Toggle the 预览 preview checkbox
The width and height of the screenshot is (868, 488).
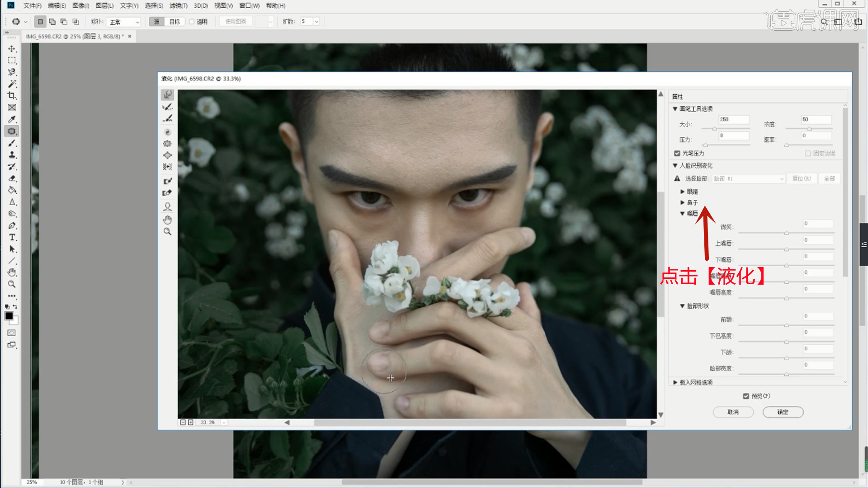[x=746, y=396]
